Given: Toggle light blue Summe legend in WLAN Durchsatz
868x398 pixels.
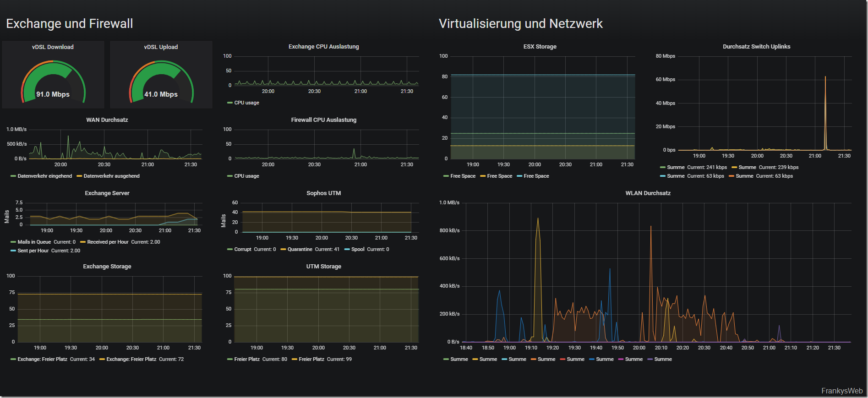Looking at the screenshot, I should (517, 359).
